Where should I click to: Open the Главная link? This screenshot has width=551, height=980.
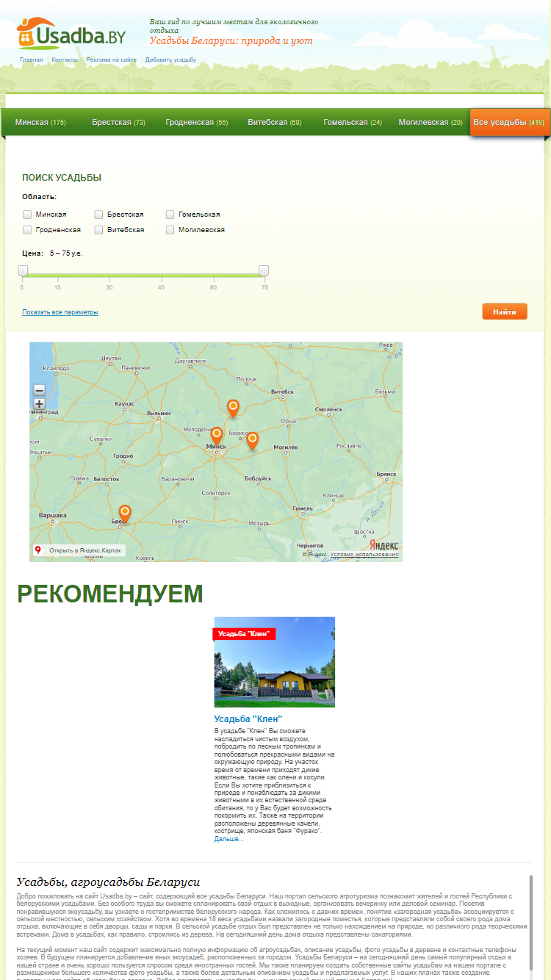pyautogui.click(x=31, y=60)
